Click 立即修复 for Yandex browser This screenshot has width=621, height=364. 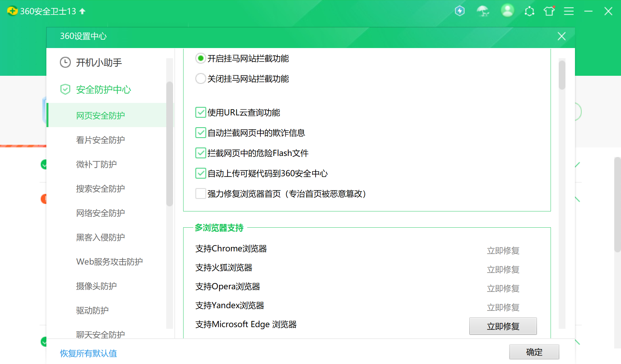503,308
